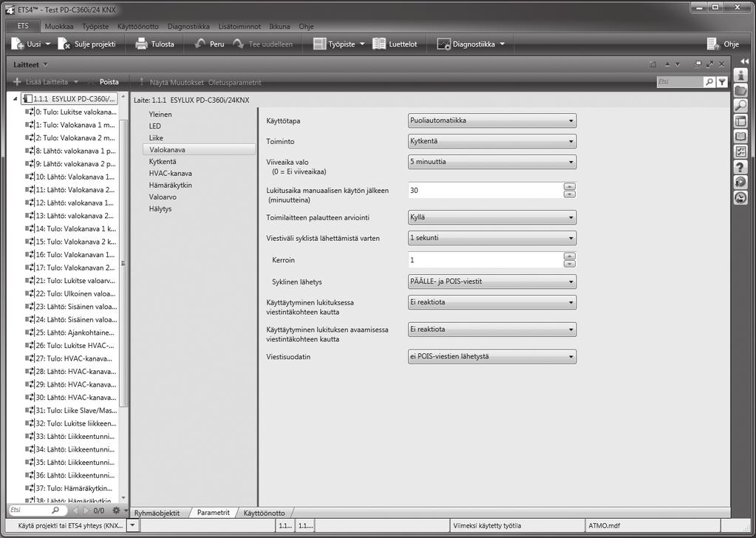
Task: Expand the Uusi dropdown arrow
Action: tap(48, 44)
